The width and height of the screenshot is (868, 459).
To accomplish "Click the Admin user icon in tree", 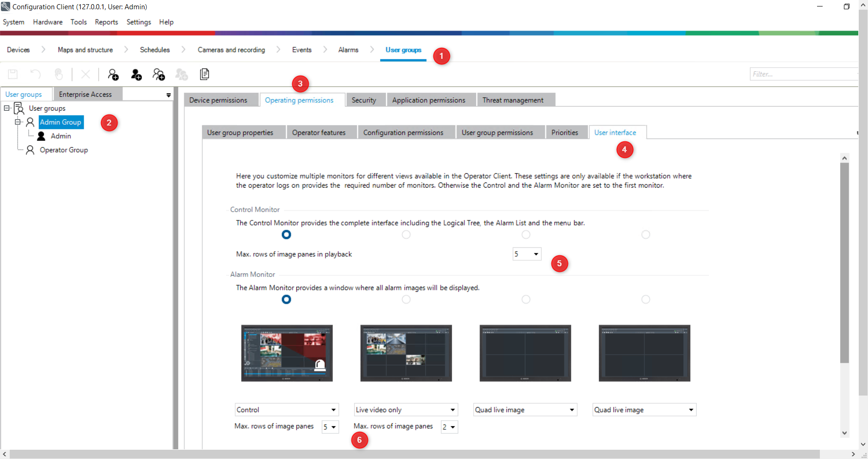I will (41, 136).
